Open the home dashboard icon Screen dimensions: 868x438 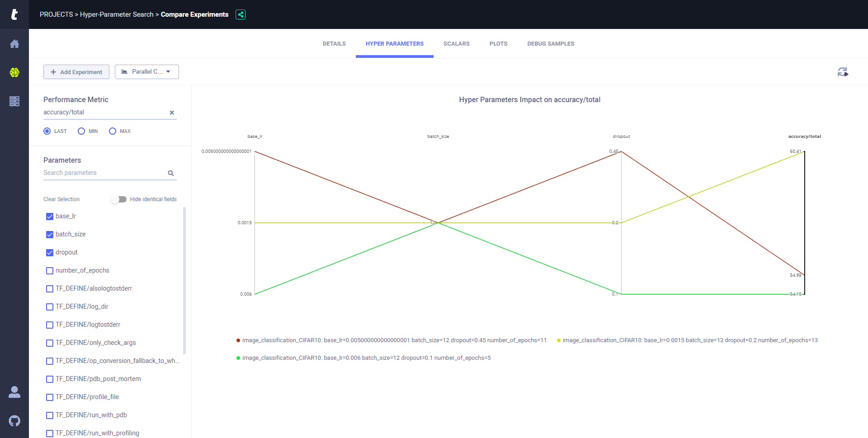[x=14, y=44]
